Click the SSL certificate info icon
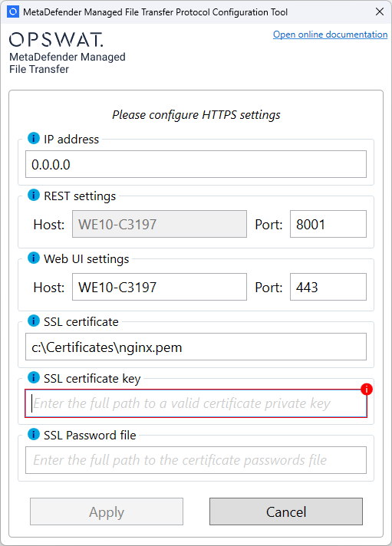The height and width of the screenshot is (546, 392). [x=34, y=321]
